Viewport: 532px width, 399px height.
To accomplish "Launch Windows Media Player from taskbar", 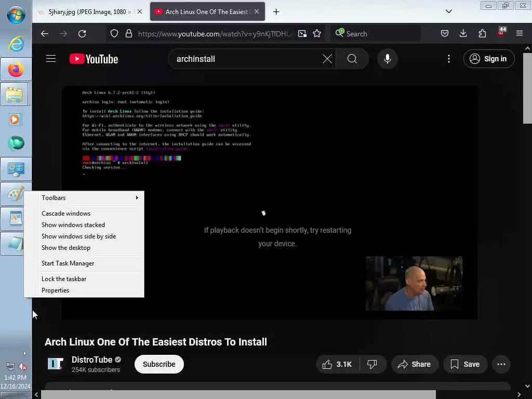I will [15, 119].
